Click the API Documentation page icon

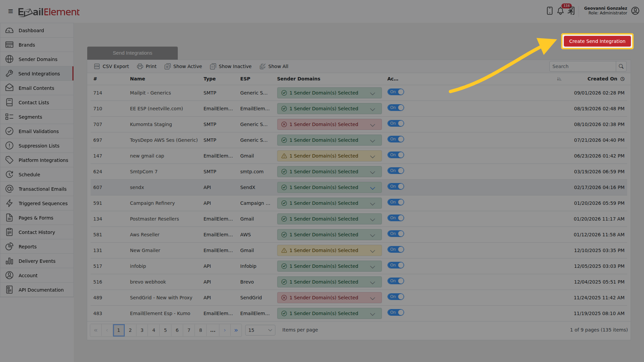(x=9, y=290)
